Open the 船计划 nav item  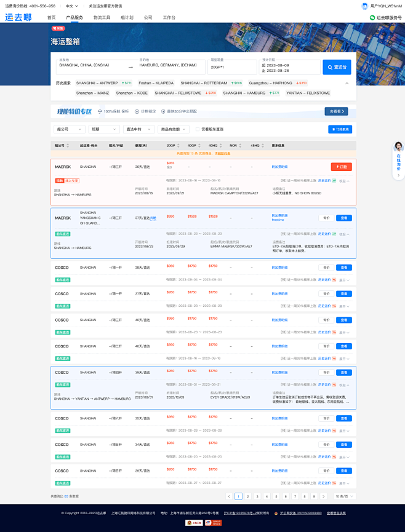click(127, 18)
